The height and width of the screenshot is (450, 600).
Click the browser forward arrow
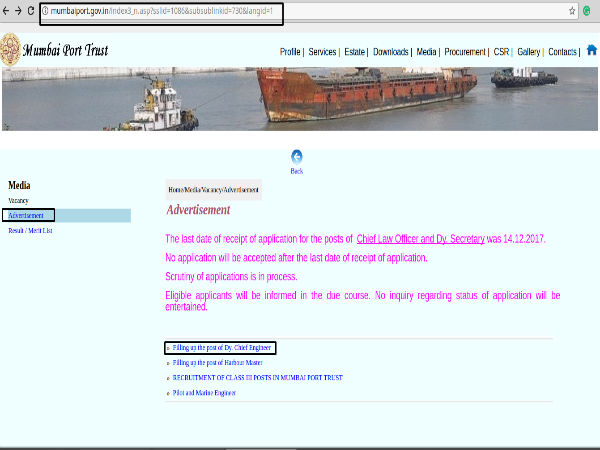[x=18, y=11]
